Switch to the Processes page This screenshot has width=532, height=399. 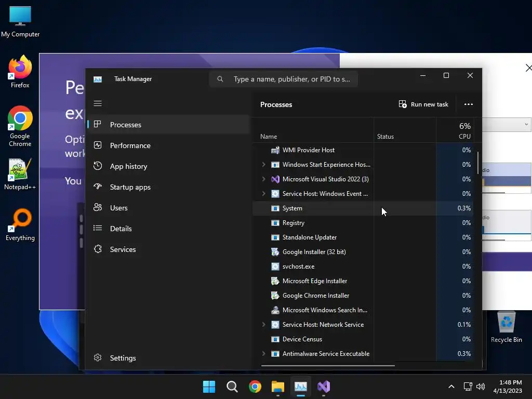169,125
